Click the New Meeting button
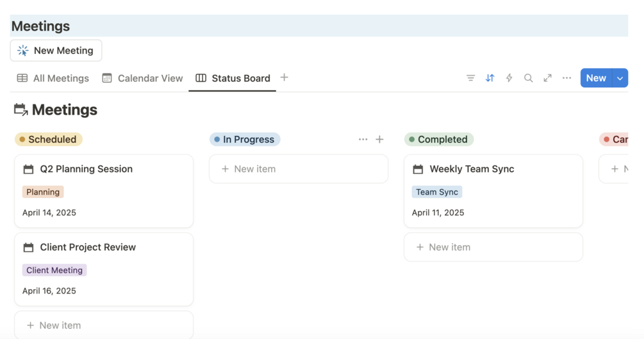 coord(56,51)
